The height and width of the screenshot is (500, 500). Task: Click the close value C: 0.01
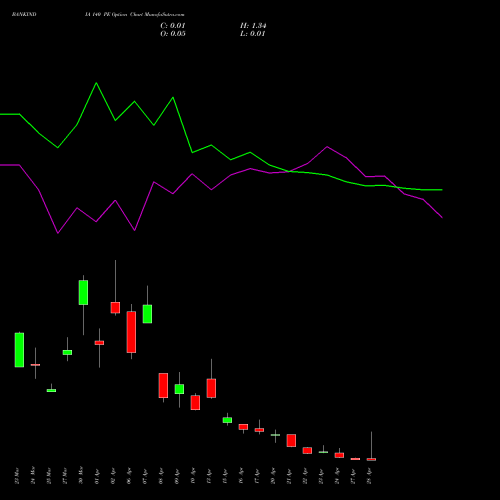(x=173, y=26)
